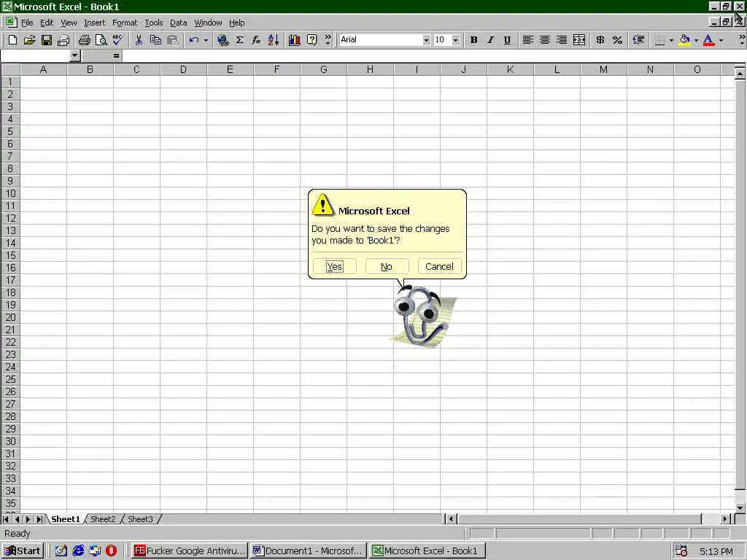Click the New workbook icon
The width and height of the screenshot is (747, 560).
tap(12, 40)
